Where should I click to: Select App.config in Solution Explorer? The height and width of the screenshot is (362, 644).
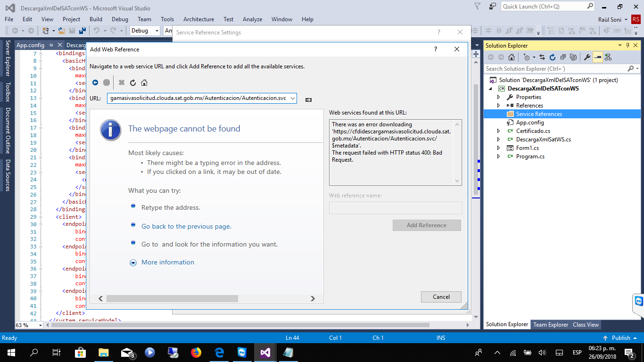530,123
